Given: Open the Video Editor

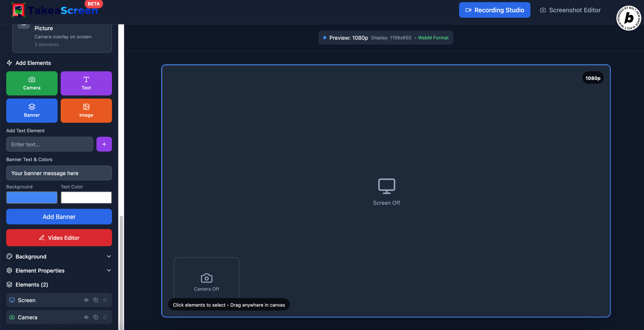Looking at the screenshot, I should click(59, 238).
